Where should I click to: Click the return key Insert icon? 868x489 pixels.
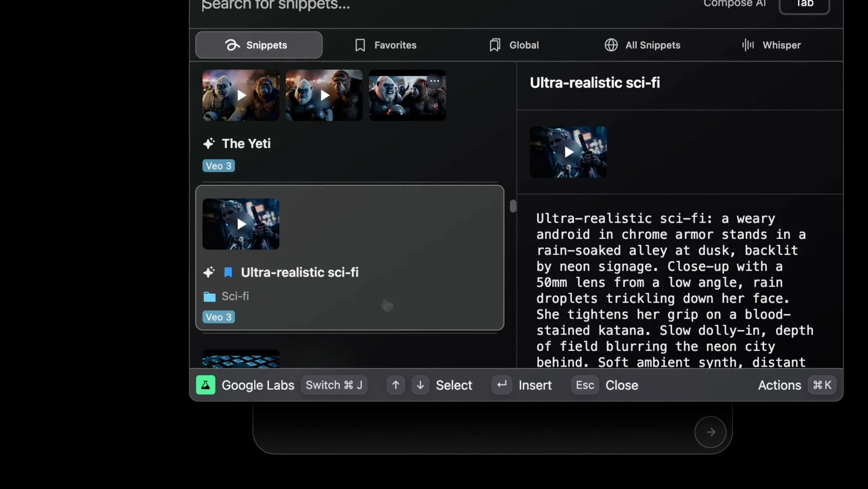(x=502, y=385)
